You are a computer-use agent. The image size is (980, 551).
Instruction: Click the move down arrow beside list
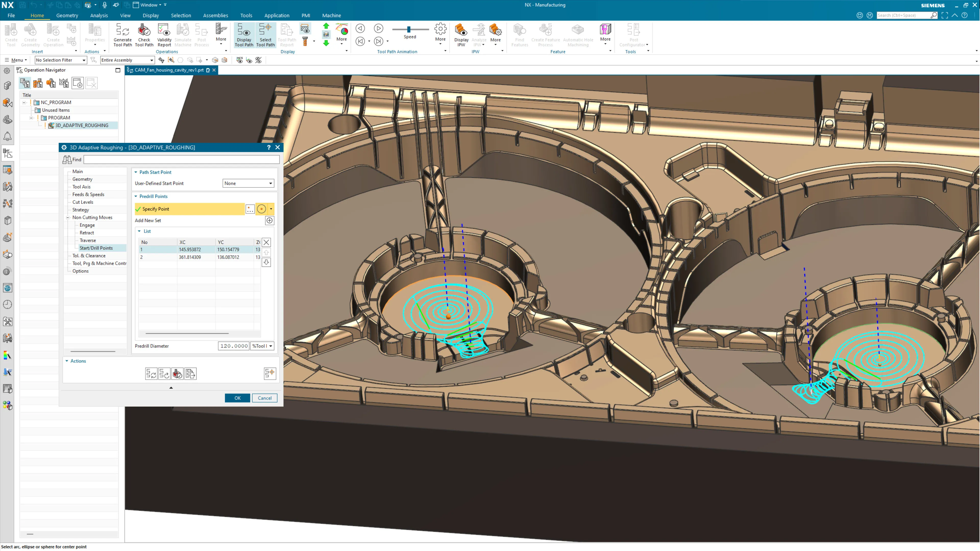coord(266,262)
